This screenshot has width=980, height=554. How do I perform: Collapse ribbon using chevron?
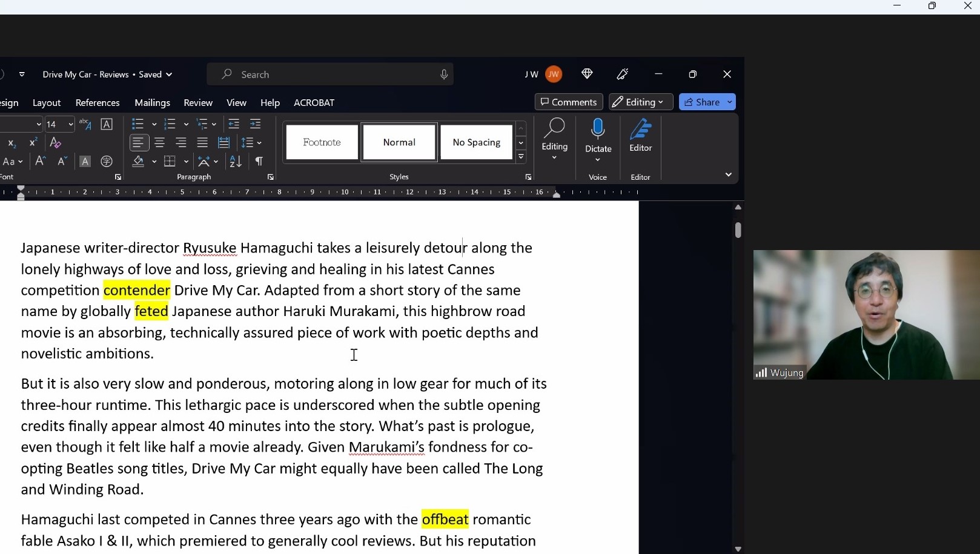click(x=729, y=174)
